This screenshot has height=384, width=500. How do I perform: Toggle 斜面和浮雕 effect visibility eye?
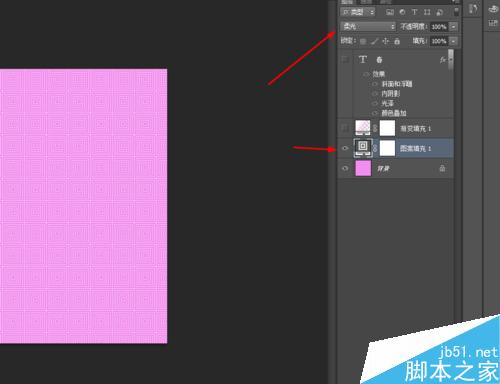375,84
